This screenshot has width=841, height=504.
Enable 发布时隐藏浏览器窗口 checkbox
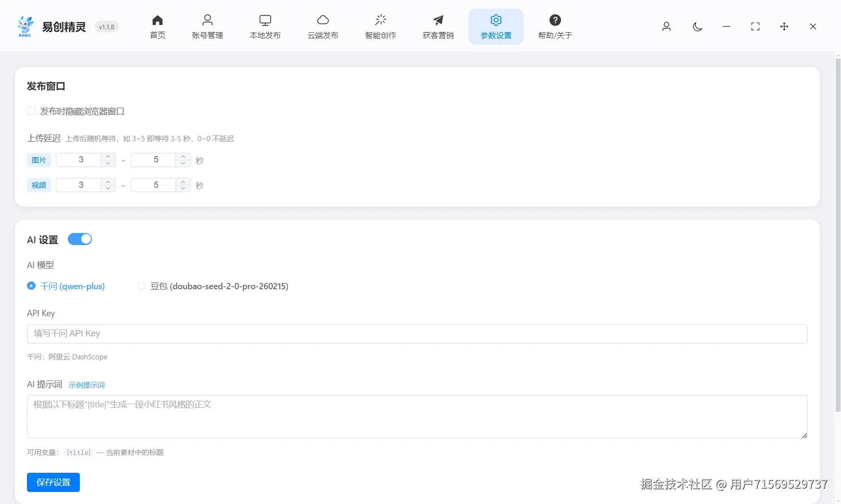tap(31, 111)
